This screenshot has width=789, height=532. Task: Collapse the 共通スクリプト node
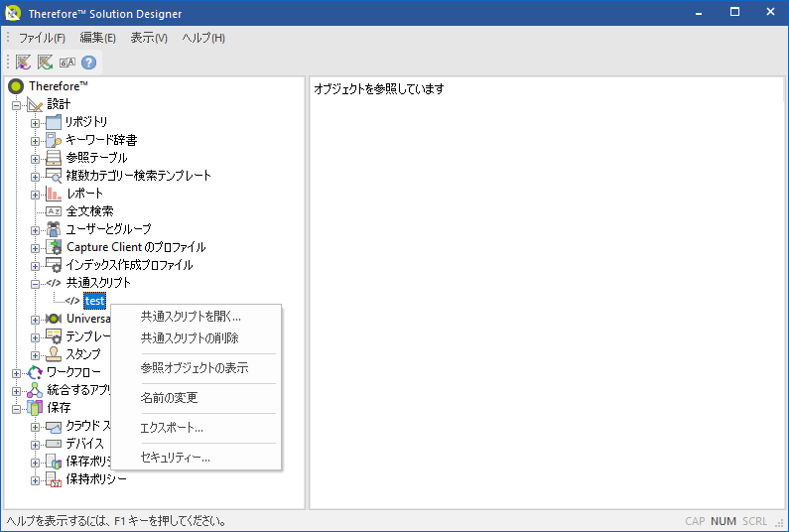[x=35, y=284]
